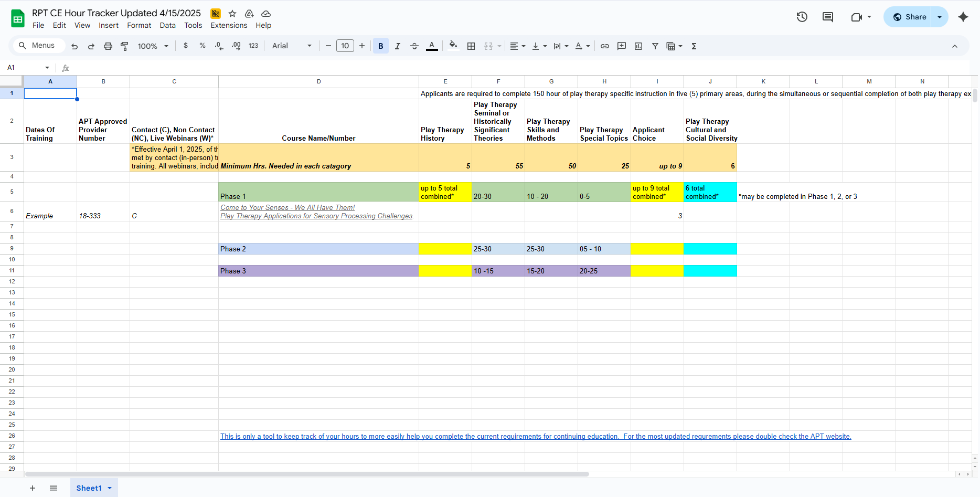Open the cell borders tool
Screen dimensions: 980x497
(471, 46)
